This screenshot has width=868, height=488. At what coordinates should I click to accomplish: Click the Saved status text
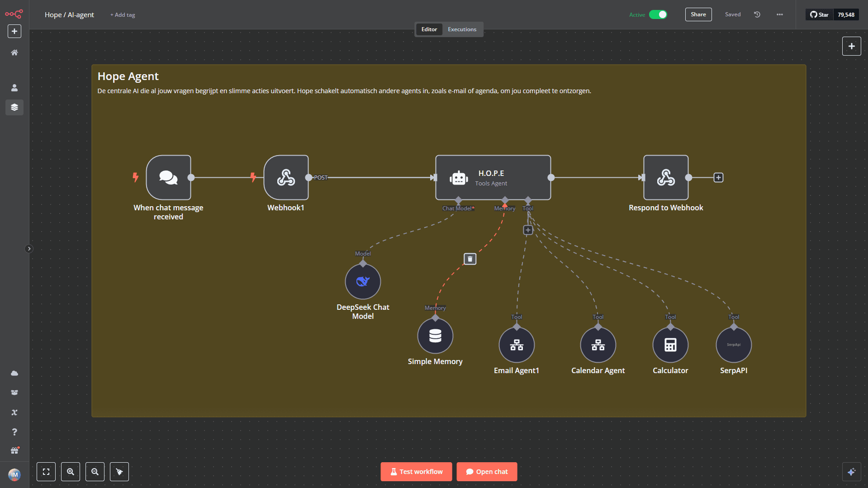point(733,14)
